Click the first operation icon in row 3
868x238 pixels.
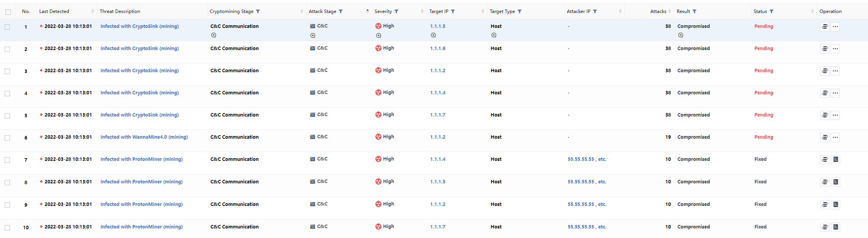(824, 71)
